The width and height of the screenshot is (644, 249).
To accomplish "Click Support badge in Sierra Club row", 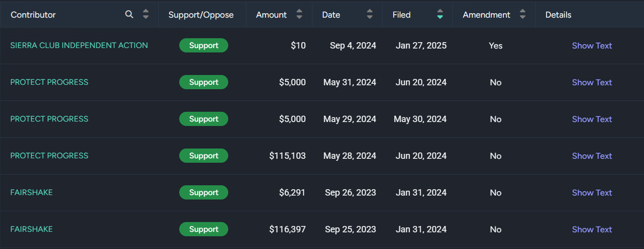I will (x=204, y=46).
